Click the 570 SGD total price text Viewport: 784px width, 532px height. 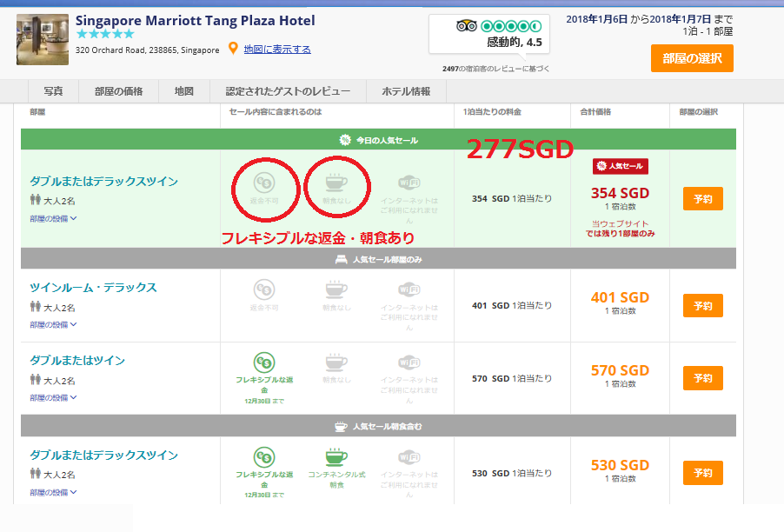click(620, 370)
